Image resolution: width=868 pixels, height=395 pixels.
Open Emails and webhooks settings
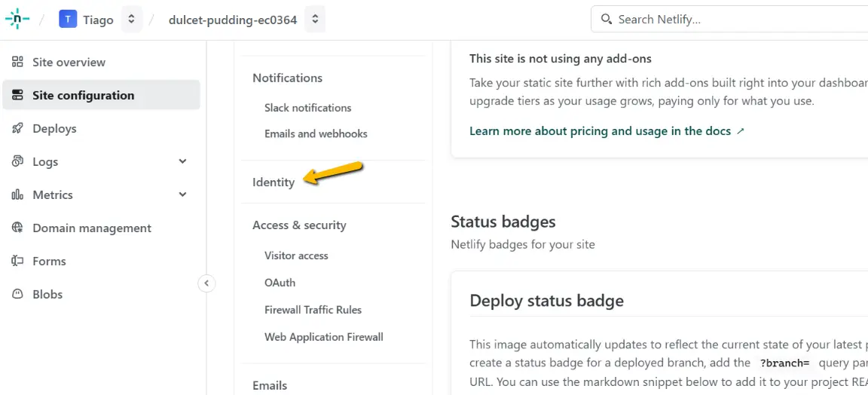(x=316, y=133)
